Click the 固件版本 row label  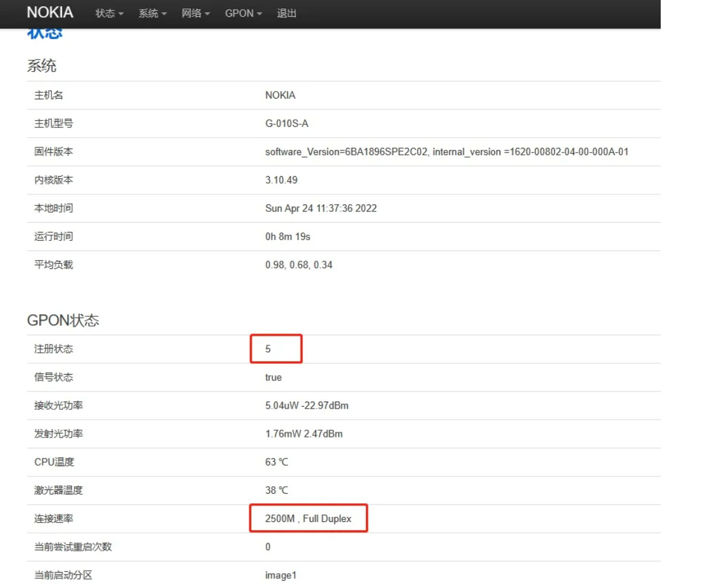(x=53, y=152)
